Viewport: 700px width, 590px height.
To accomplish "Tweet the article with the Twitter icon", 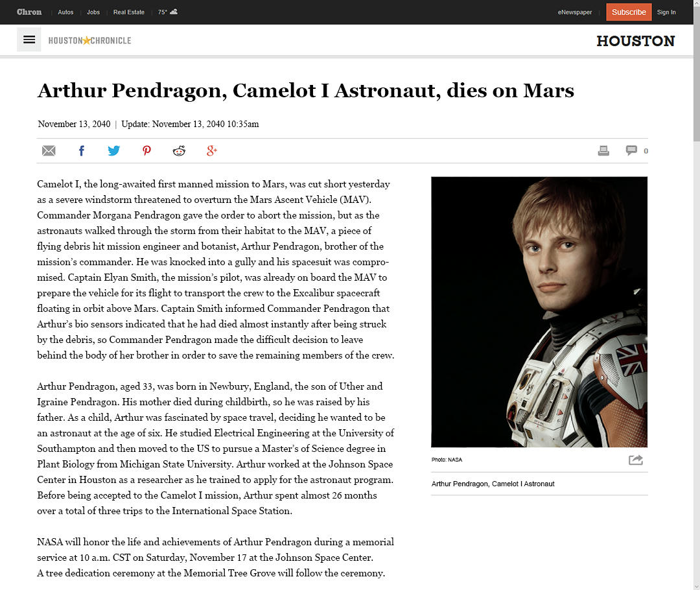I will point(114,150).
